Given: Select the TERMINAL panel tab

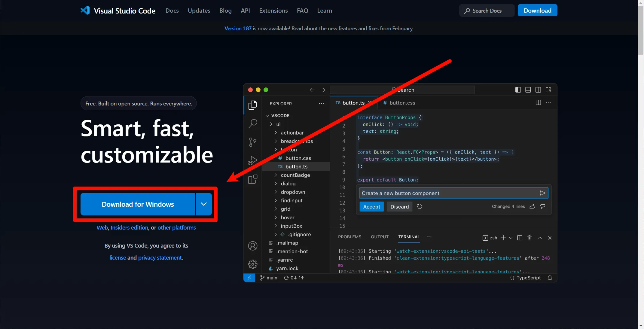Looking at the screenshot, I should pyautogui.click(x=409, y=237).
